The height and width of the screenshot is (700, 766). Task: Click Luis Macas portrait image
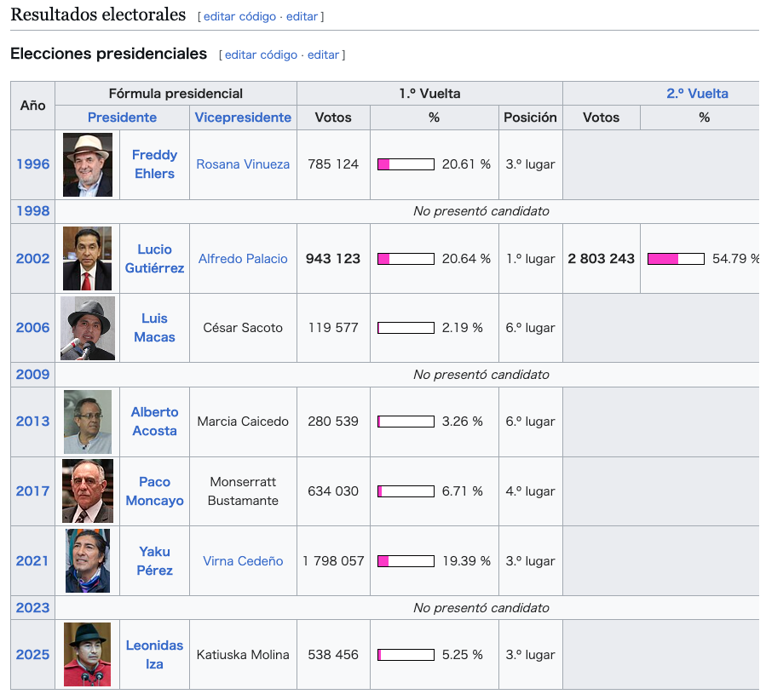pos(88,328)
